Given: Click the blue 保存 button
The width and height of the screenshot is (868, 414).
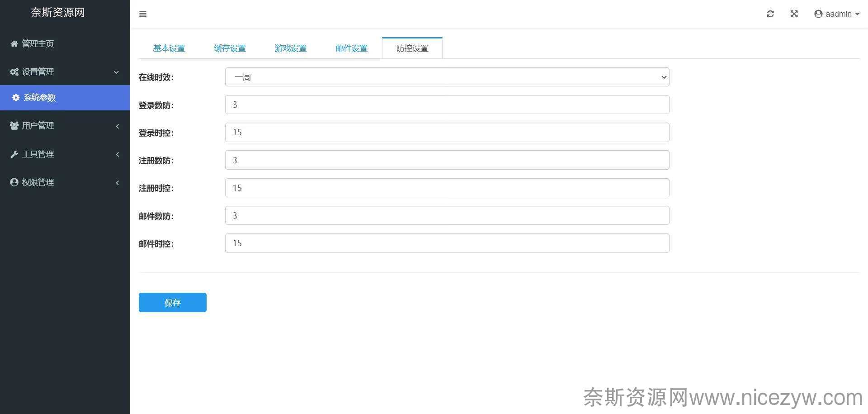Looking at the screenshot, I should (x=172, y=303).
